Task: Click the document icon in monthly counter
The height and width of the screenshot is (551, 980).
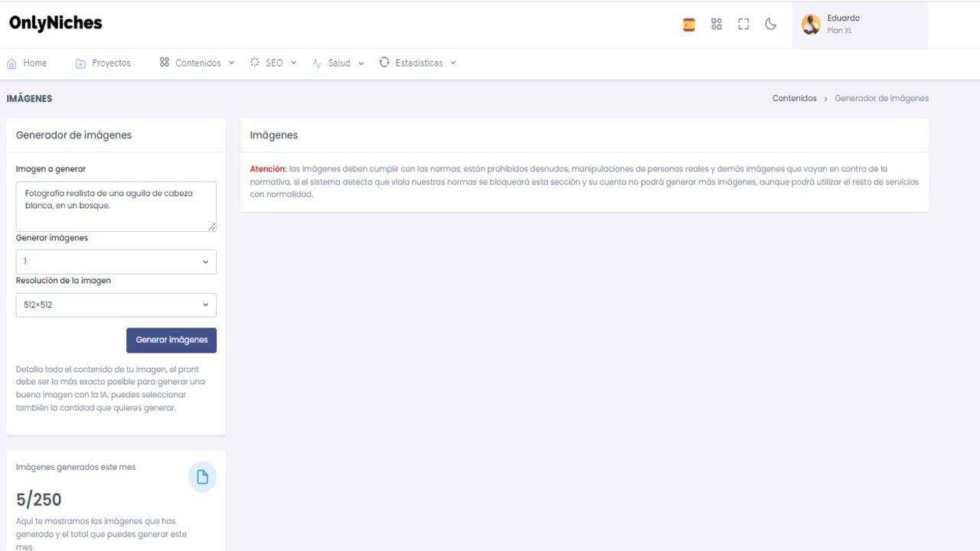Action: click(x=203, y=478)
